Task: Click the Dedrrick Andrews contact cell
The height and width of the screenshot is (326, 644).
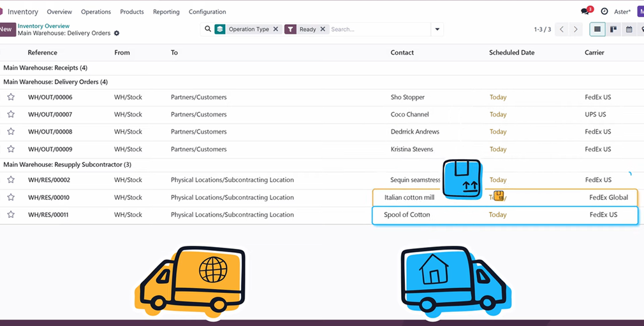Action: pos(415,132)
